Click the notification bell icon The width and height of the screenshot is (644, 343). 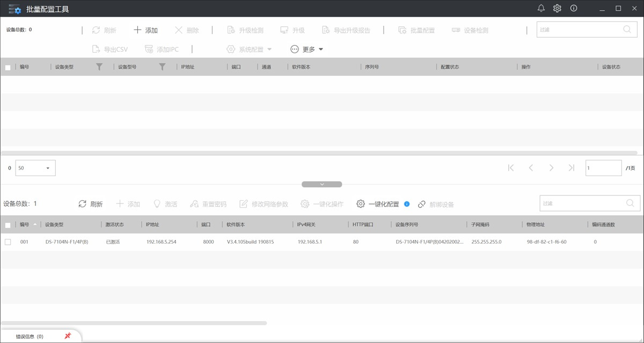tap(541, 8)
